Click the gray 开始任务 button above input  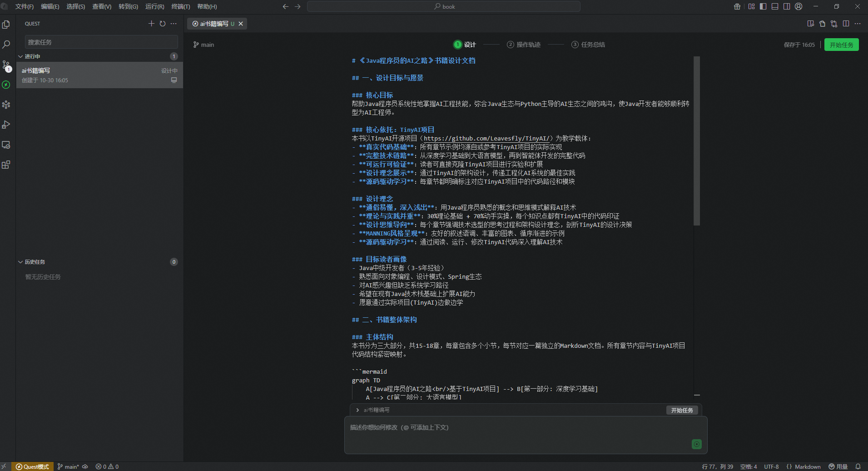tap(682, 410)
